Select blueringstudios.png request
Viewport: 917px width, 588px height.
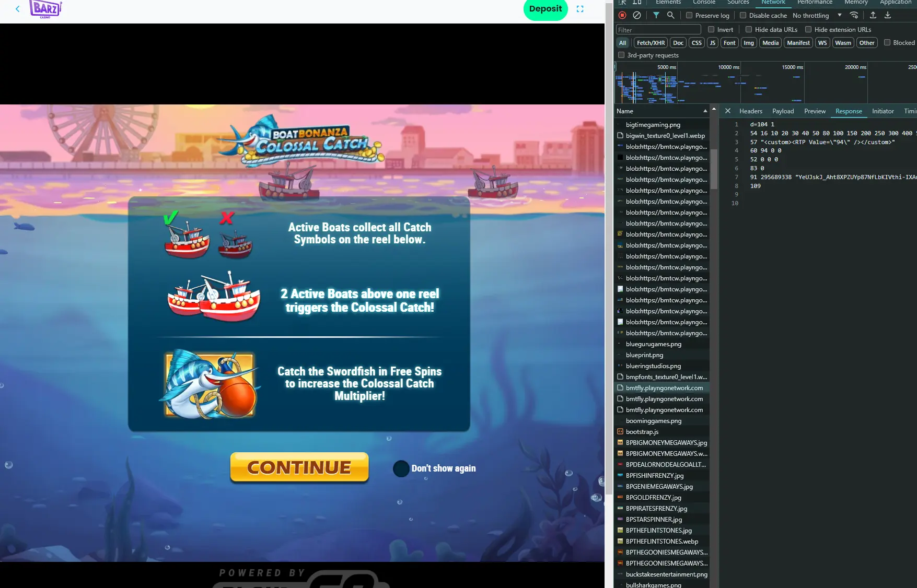(x=662, y=366)
